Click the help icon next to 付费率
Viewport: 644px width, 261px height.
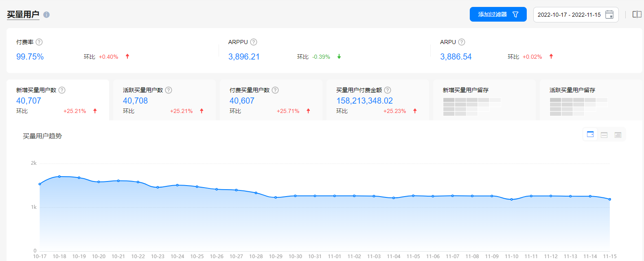pos(39,42)
